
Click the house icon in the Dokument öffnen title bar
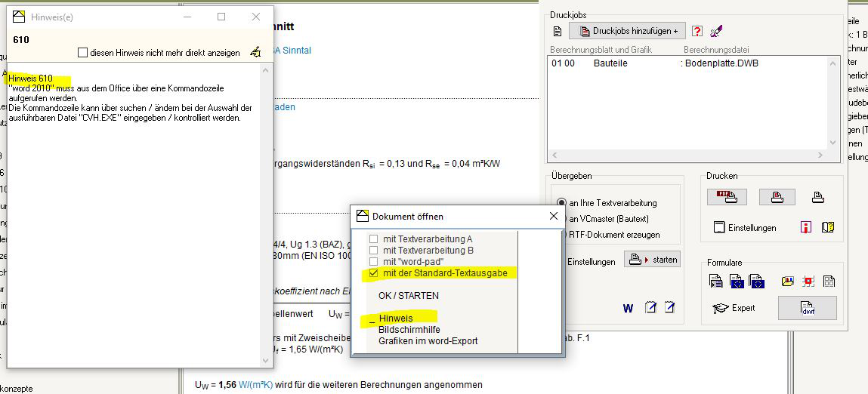tap(363, 216)
